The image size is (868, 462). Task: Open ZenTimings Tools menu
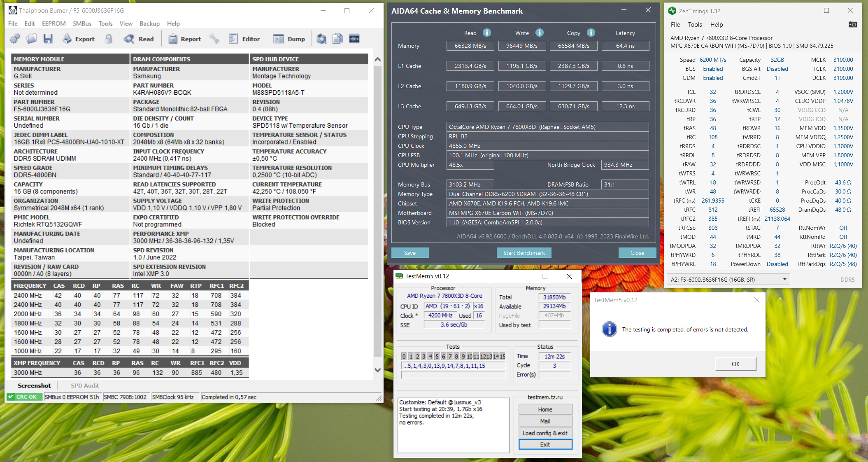tap(695, 24)
